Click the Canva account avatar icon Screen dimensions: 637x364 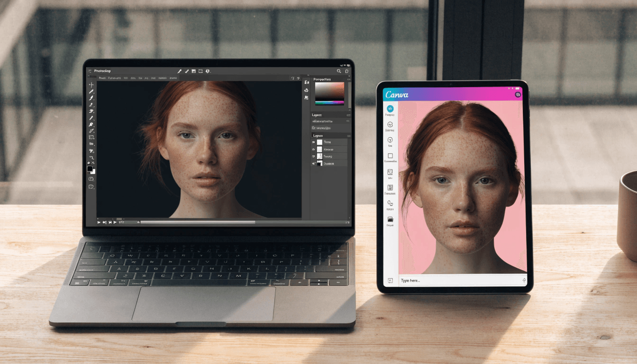518,94
